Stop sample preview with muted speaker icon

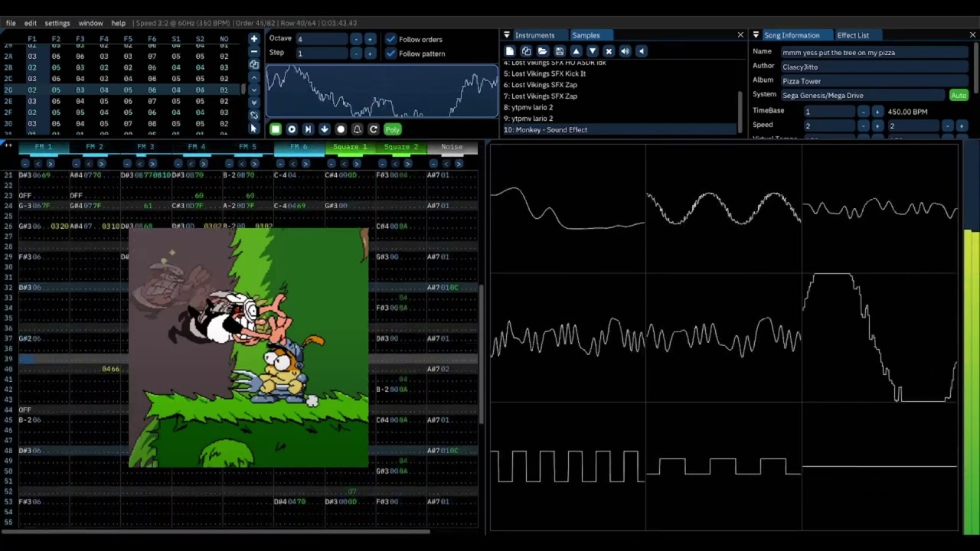tap(642, 51)
